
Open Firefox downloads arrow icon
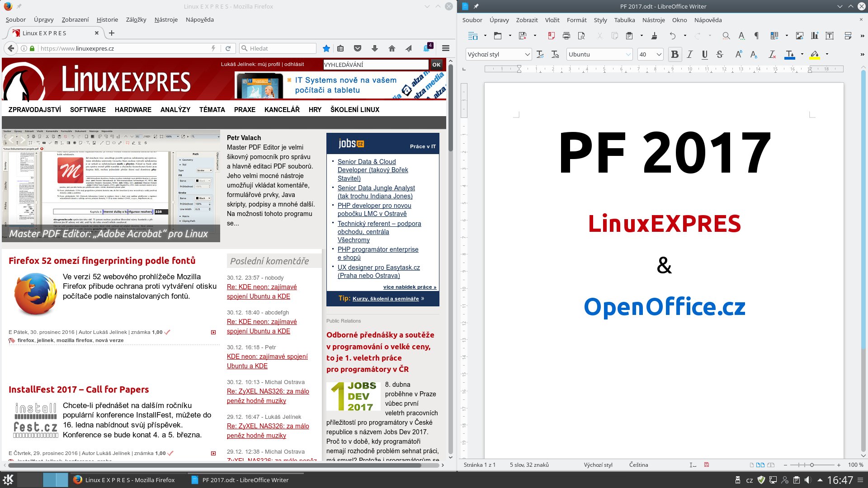[x=375, y=48]
